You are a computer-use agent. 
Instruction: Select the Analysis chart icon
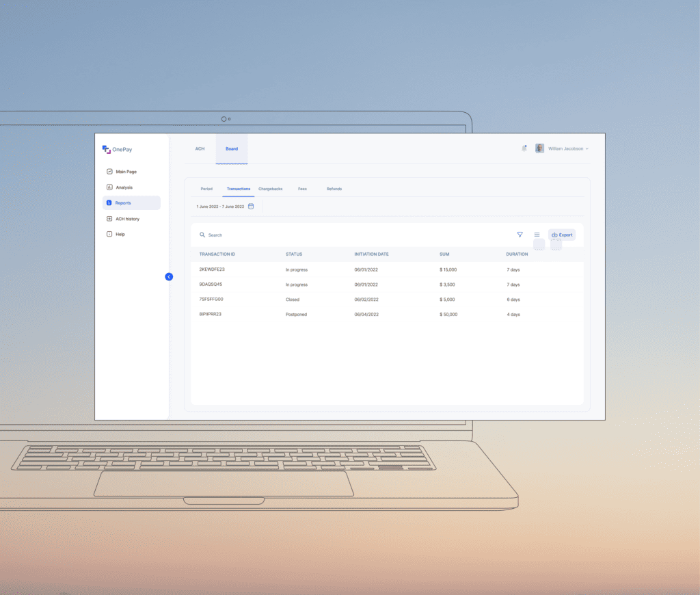(109, 187)
